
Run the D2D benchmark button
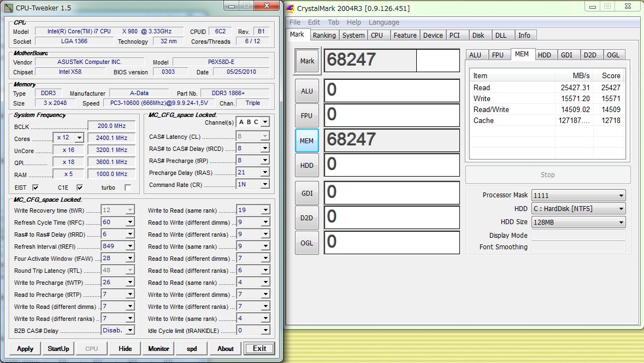[307, 218]
